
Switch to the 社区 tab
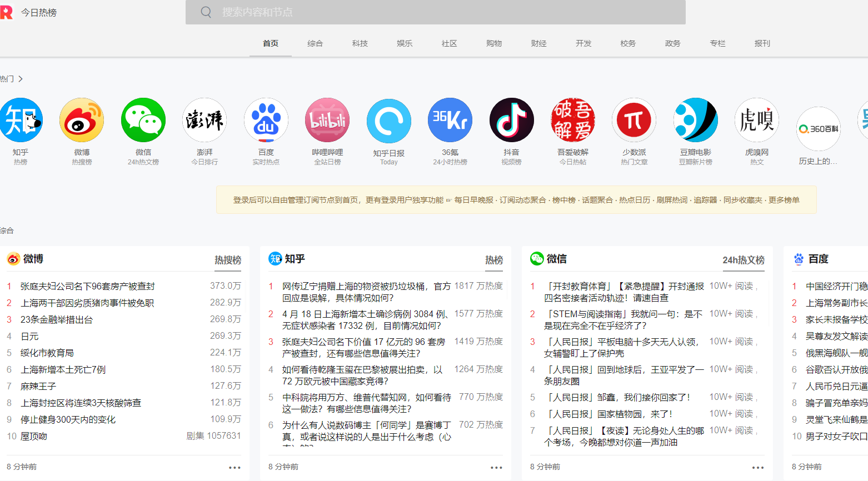point(449,43)
